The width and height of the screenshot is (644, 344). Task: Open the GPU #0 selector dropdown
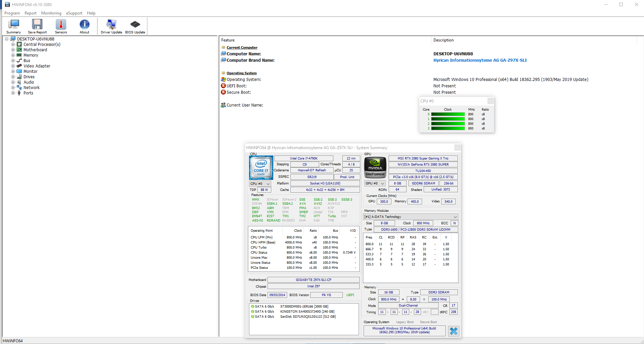coord(375,183)
